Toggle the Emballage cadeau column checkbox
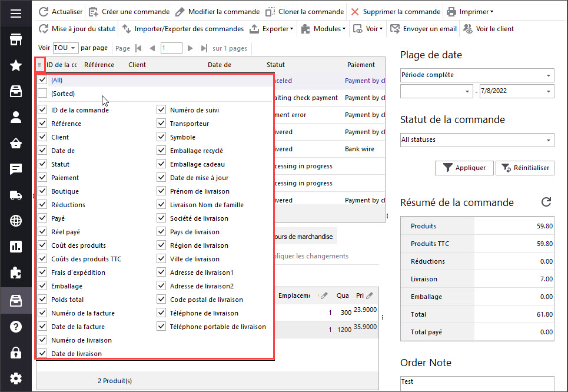 pyautogui.click(x=161, y=164)
